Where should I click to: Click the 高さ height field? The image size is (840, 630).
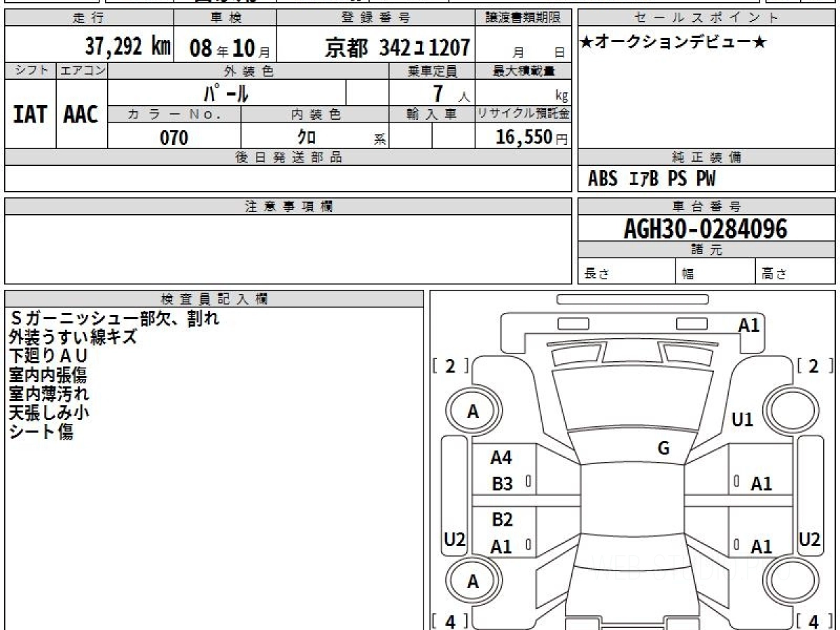(x=796, y=272)
